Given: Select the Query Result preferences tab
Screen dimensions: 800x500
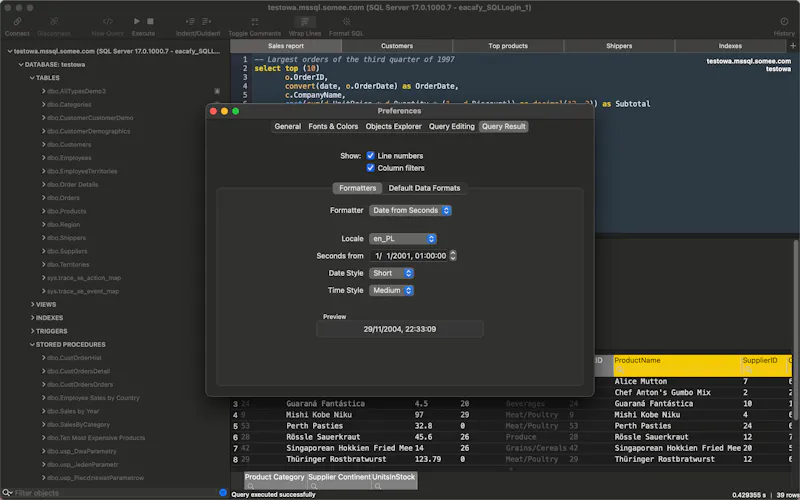Looking at the screenshot, I should tap(504, 127).
